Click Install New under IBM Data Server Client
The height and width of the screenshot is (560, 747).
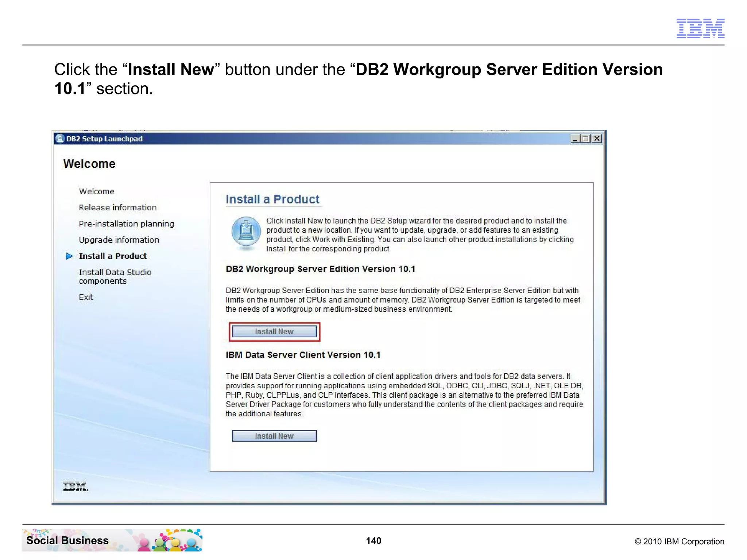tap(274, 436)
